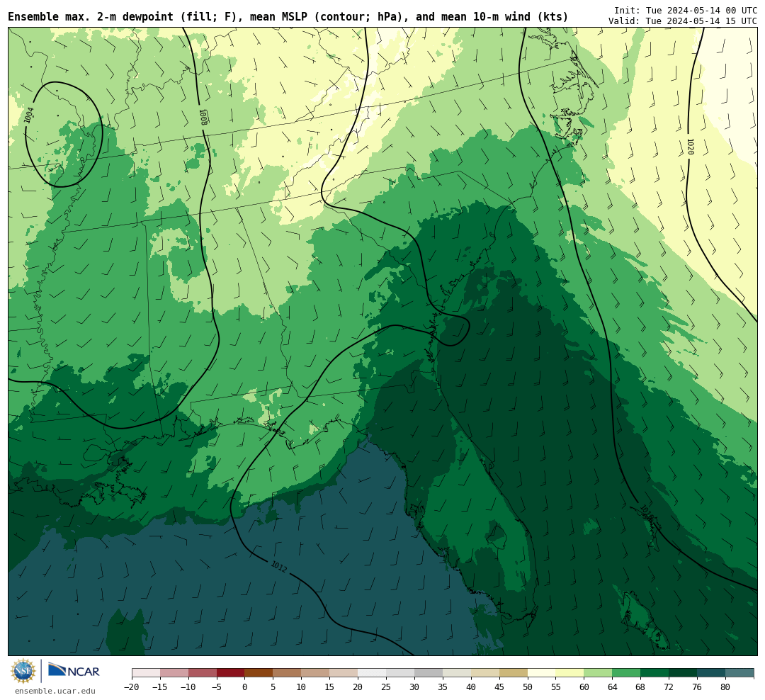Click the 60 colorbar tick label
The image size is (765, 700).
pyautogui.click(x=584, y=687)
